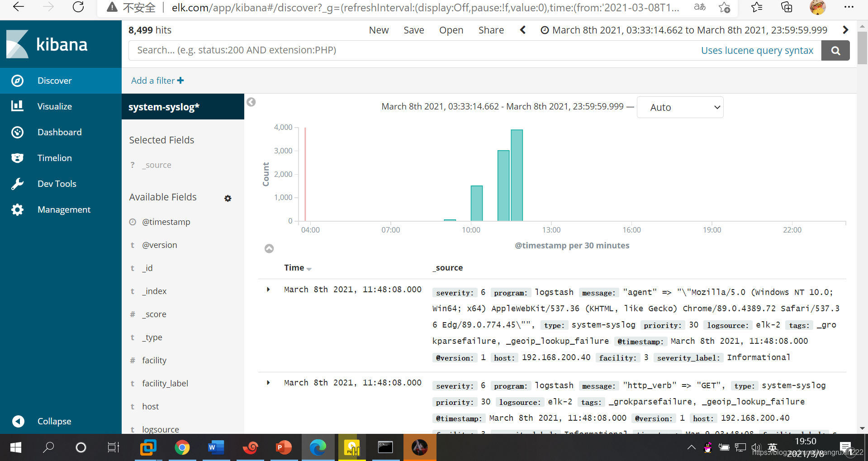Open the system-syslog* index pattern selector
This screenshot has height=461, width=868.
pos(183,107)
